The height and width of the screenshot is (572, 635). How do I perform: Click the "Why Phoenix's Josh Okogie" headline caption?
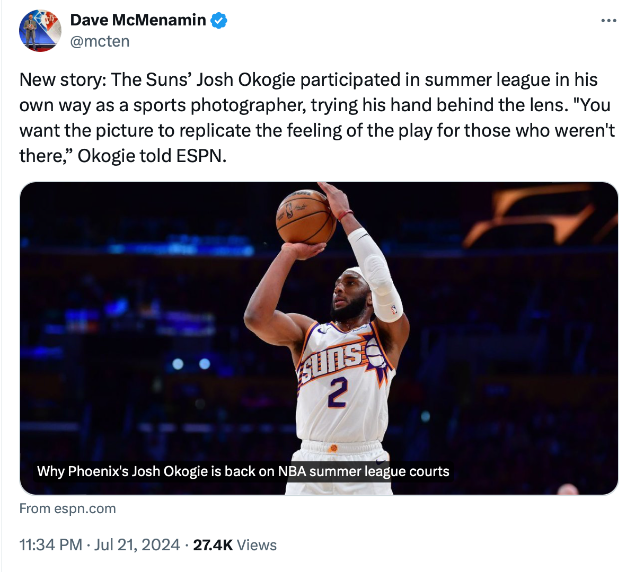click(x=243, y=471)
